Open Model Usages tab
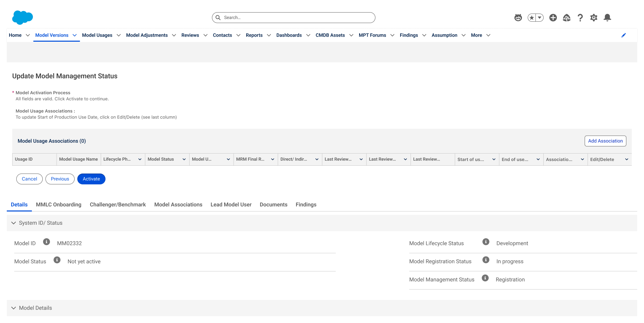Viewport: 644px width, 323px height. click(97, 35)
